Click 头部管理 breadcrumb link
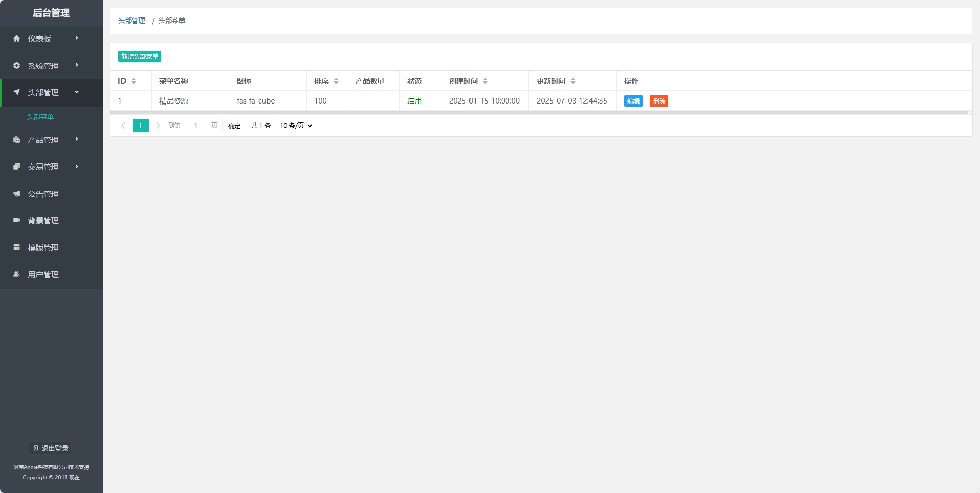The image size is (980, 493). pos(132,20)
